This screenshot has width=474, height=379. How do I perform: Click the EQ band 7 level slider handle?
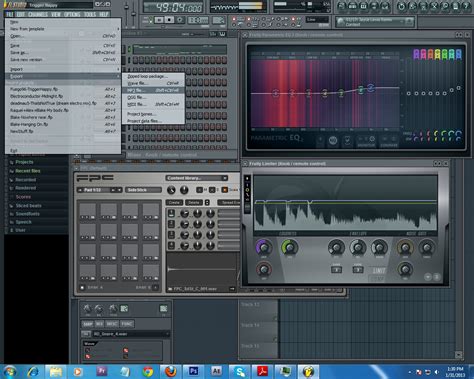(459, 88)
